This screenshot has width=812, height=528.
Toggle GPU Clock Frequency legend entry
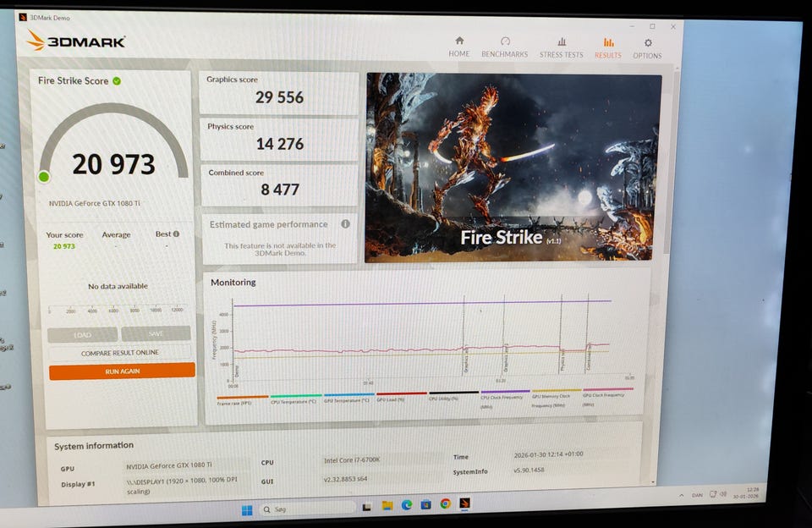point(607,397)
